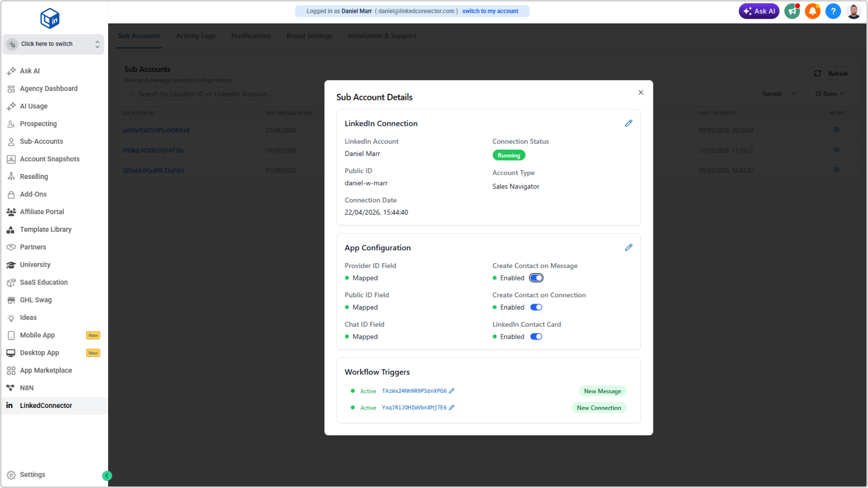The width and height of the screenshot is (868, 488).
Task: Edit the New Connection workflow trigger ID
Action: [451, 408]
